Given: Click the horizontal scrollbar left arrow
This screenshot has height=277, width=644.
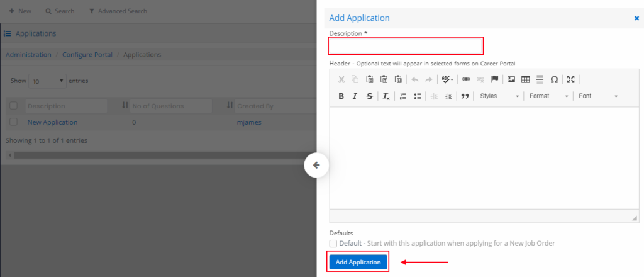Looking at the screenshot, I should [10, 155].
